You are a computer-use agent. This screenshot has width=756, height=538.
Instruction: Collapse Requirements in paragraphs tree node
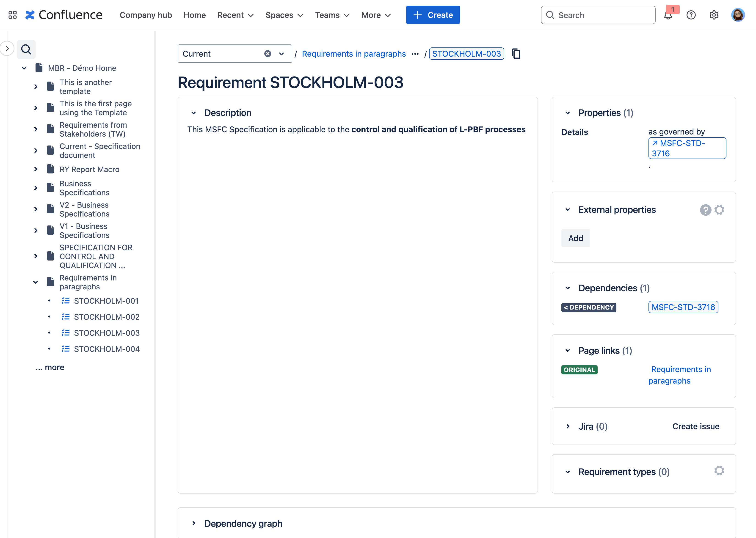36,282
